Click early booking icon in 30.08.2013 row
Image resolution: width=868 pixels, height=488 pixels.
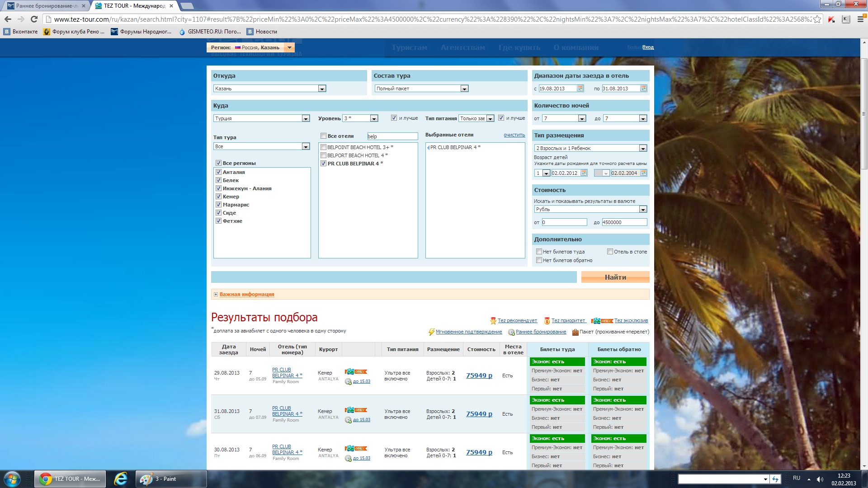tap(348, 458)
